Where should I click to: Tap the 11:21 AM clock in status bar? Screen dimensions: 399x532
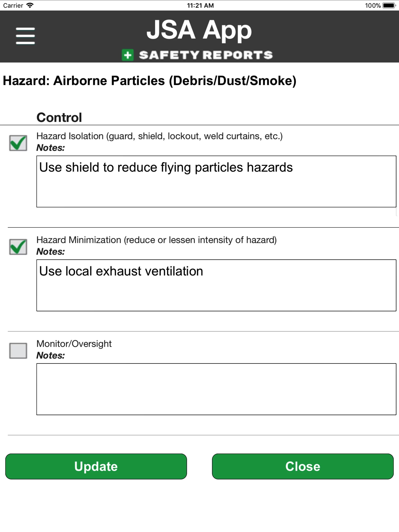[x=200, y=5]
